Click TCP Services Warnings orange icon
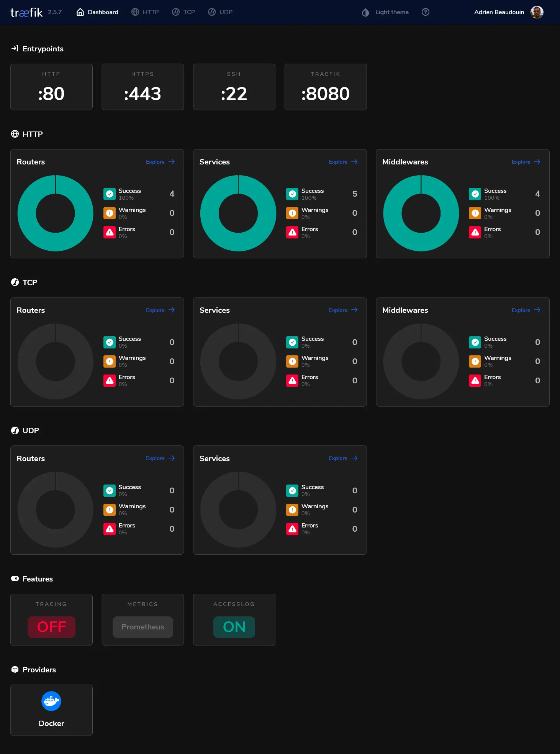This screenshot has height=754, width=560. 292,361
